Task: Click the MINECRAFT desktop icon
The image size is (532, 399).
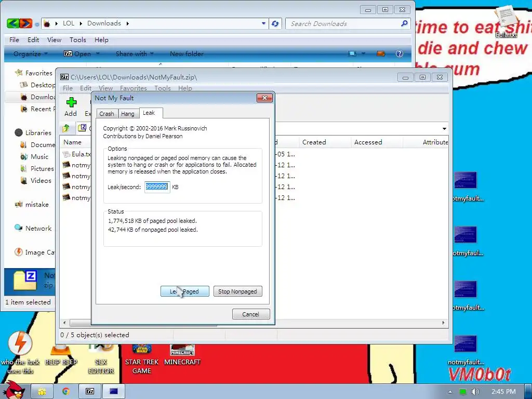Action: tap(182, 355)
